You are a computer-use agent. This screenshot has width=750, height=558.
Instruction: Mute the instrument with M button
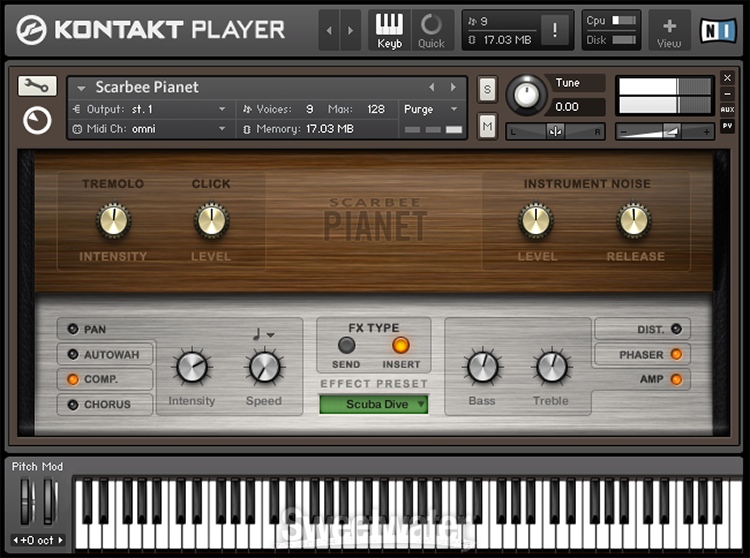click(x=487, y=126)
